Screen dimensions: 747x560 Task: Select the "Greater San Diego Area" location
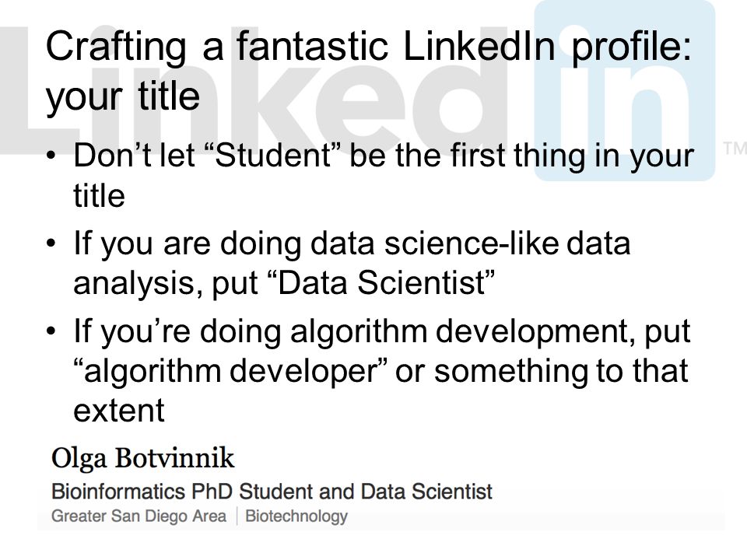coord(139,516)
